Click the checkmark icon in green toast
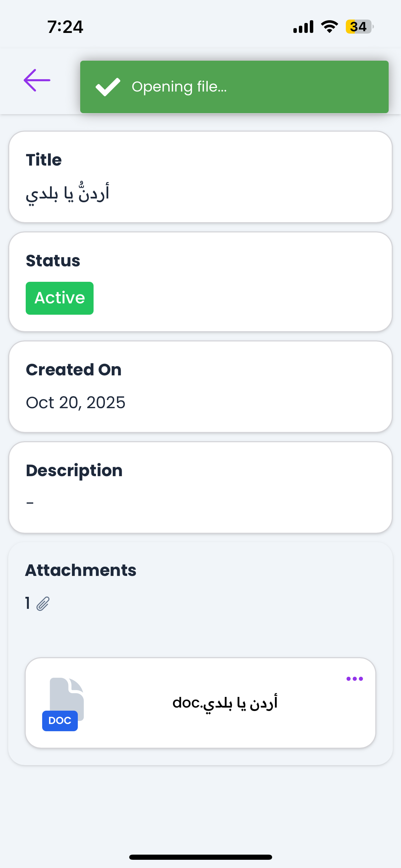Image resolution: width=401 pixels, height=868 pixels. pyautogui.click(x=108, y=87)
